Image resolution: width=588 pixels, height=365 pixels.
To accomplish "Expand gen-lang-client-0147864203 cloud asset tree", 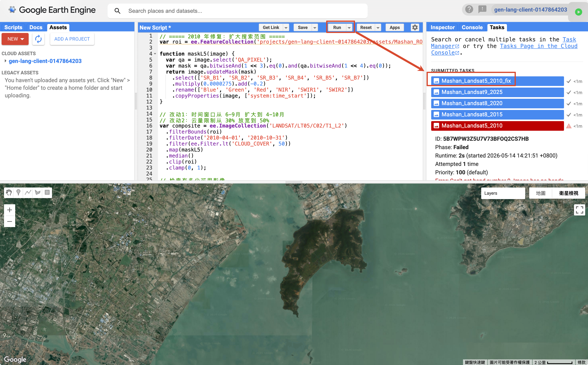I will click(x=5, y=61).
